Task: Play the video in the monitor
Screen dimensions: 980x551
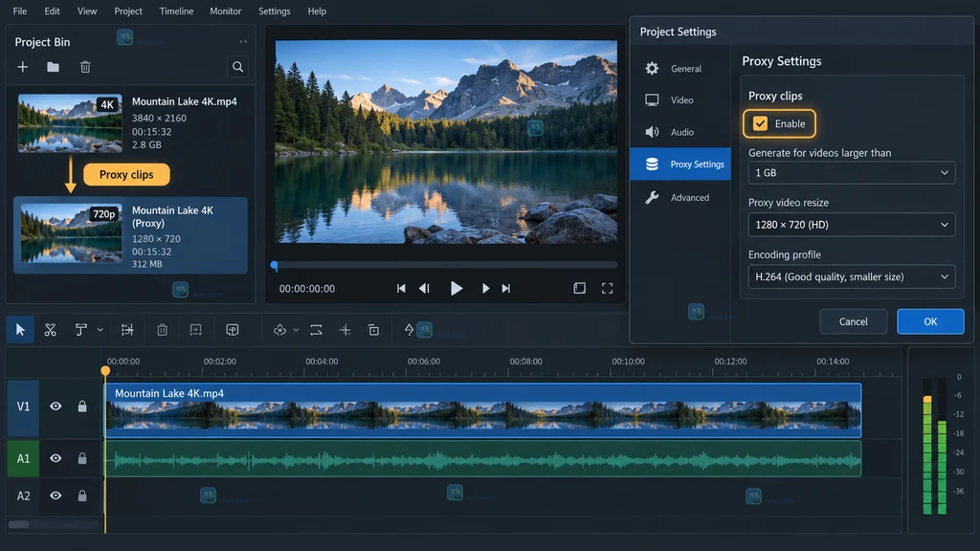Action: [x=457, y=288]
